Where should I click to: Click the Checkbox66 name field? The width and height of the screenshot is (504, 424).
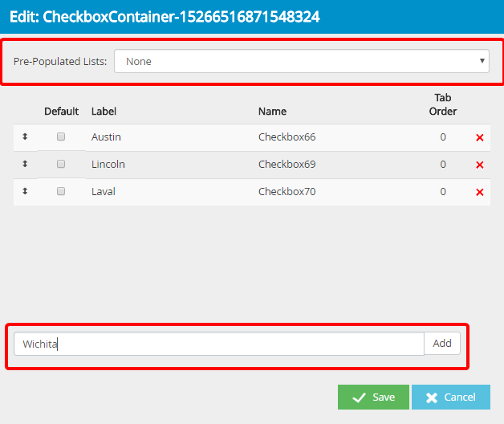coord(287,137)
